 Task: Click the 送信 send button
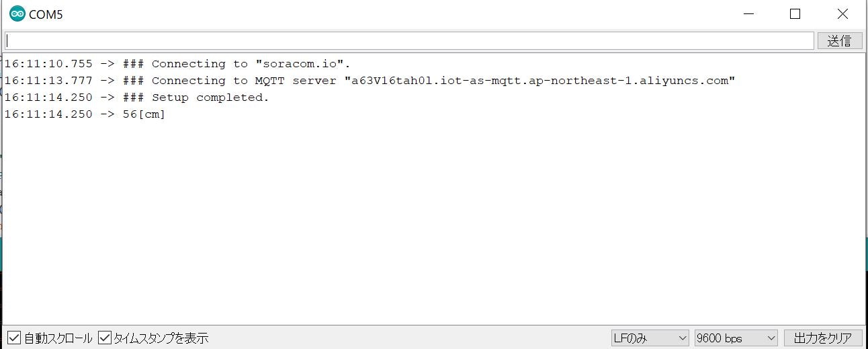pos(839,40)
